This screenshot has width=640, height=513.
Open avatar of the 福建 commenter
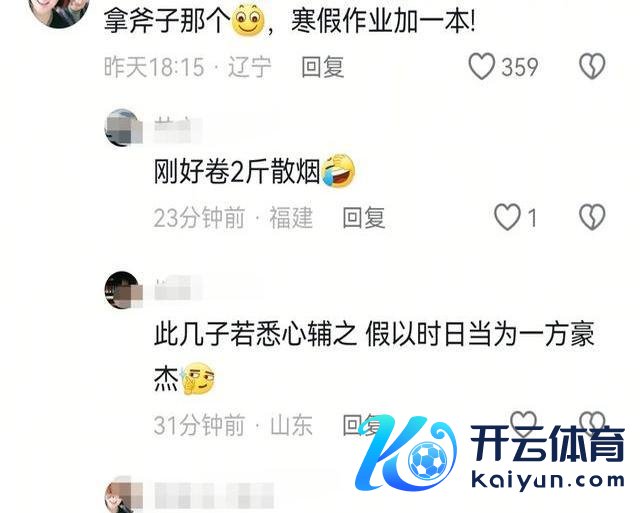point(123,127)
